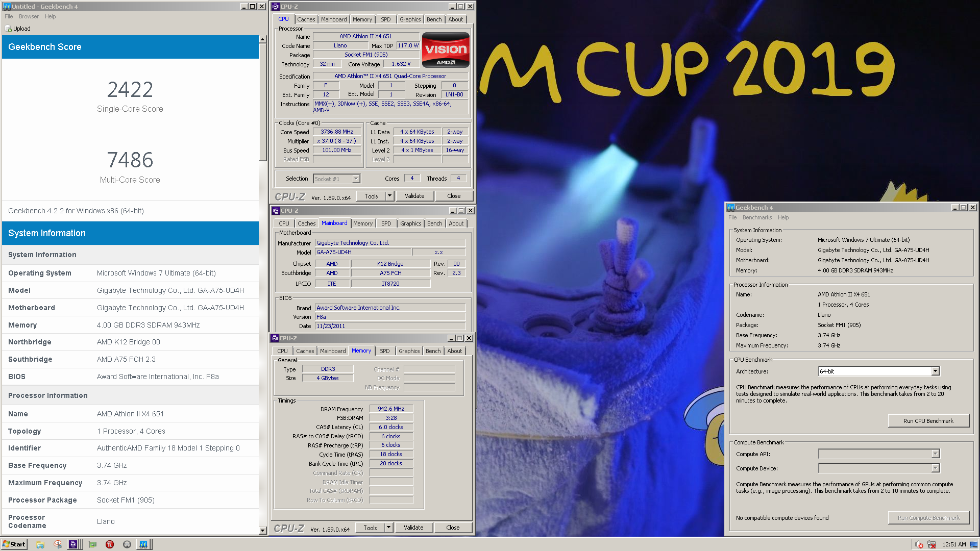This screenshot has width=980, height=551.
Task: Open File menu in small Geekbench 4 window
Action: click(x=732, y=217)
